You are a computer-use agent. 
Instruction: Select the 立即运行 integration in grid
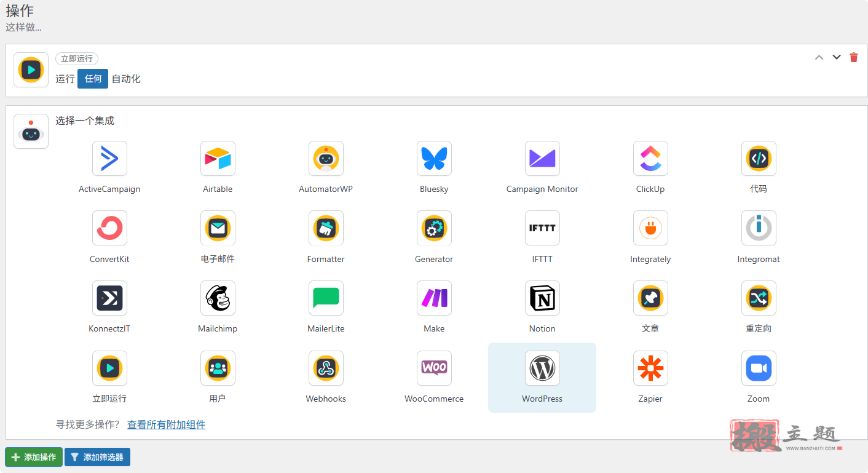click(109, 368)
